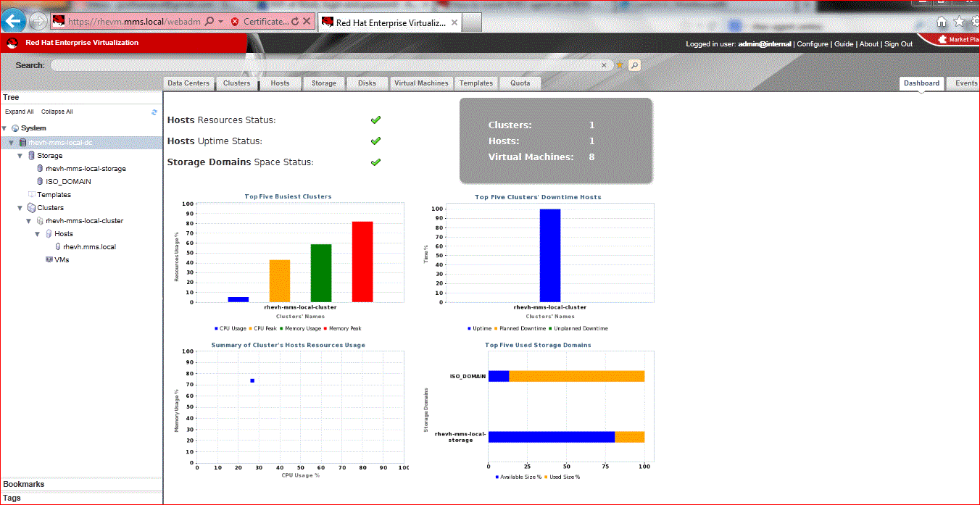This screenshot has width=980, height=505.
Task: Click Hosts Uptime Status green checkmark
Action: tap(375, 141)
